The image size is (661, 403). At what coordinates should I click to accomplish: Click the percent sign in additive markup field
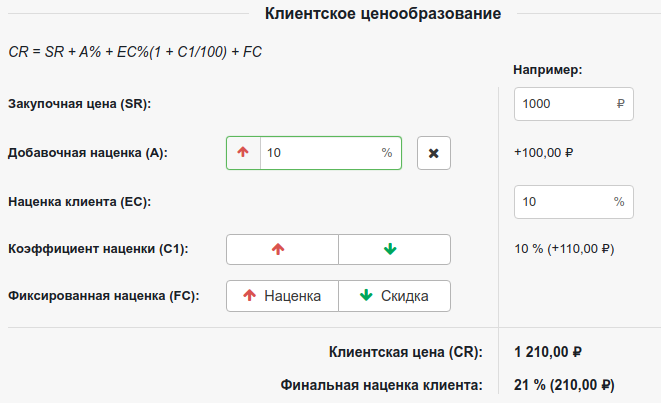(387, 153)
